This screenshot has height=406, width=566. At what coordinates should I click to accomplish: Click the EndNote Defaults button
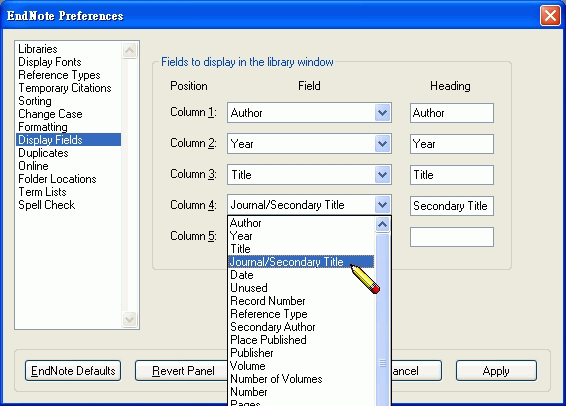click(x=73, y=371)
